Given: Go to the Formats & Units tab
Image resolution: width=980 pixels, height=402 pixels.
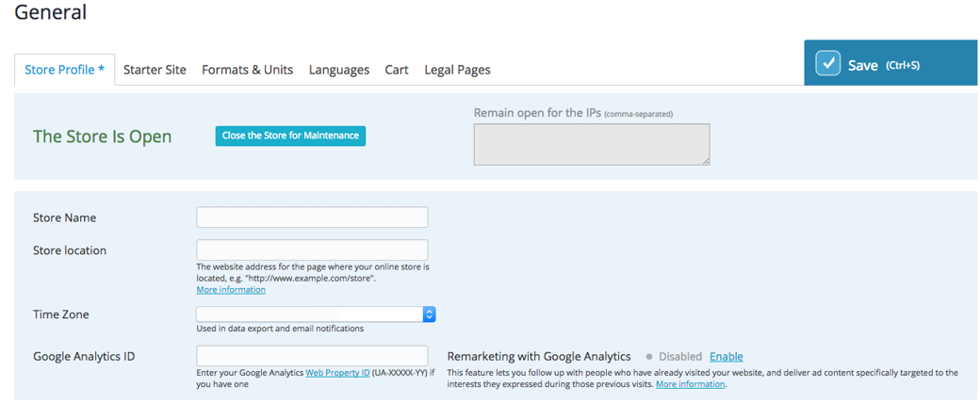Looking at the screenshot, I should [248, 70].
